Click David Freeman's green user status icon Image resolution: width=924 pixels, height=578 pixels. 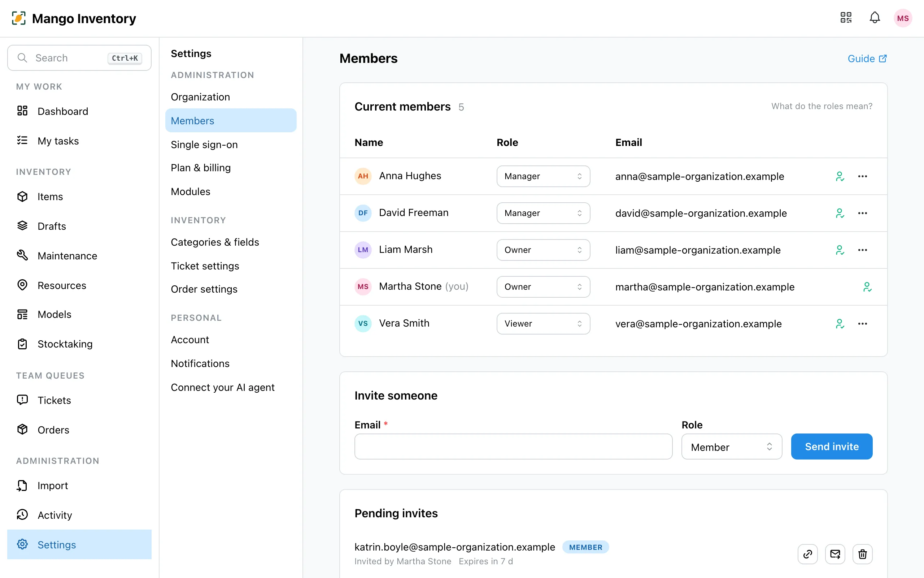pos(840,213)
